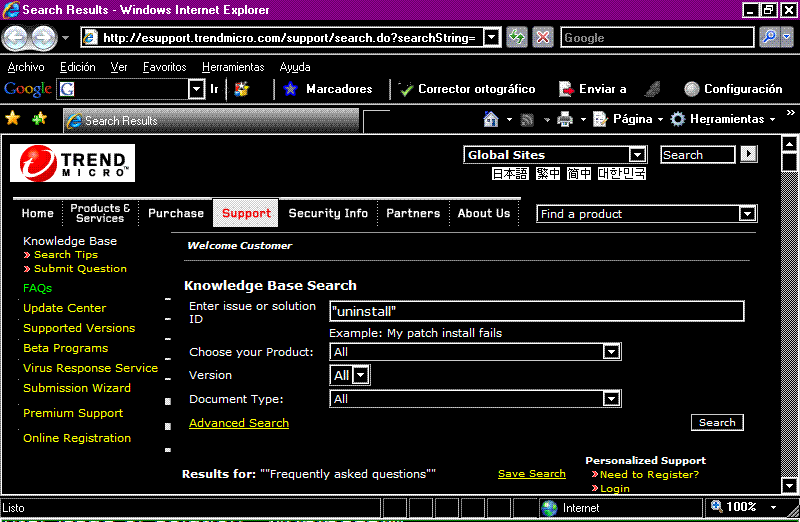Click the Login link
The width and height of the screenshot is (800, 522).
615,488
